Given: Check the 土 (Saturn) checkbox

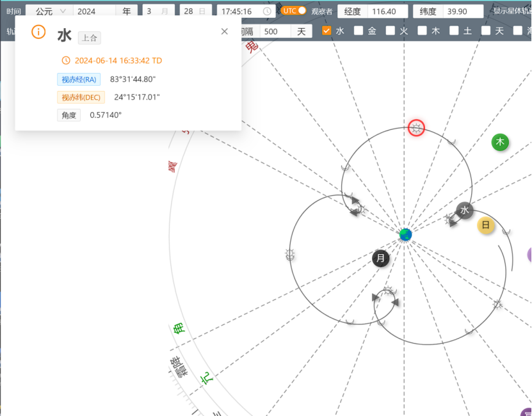Looking at the screenshot, I should (x=454, y=31).
